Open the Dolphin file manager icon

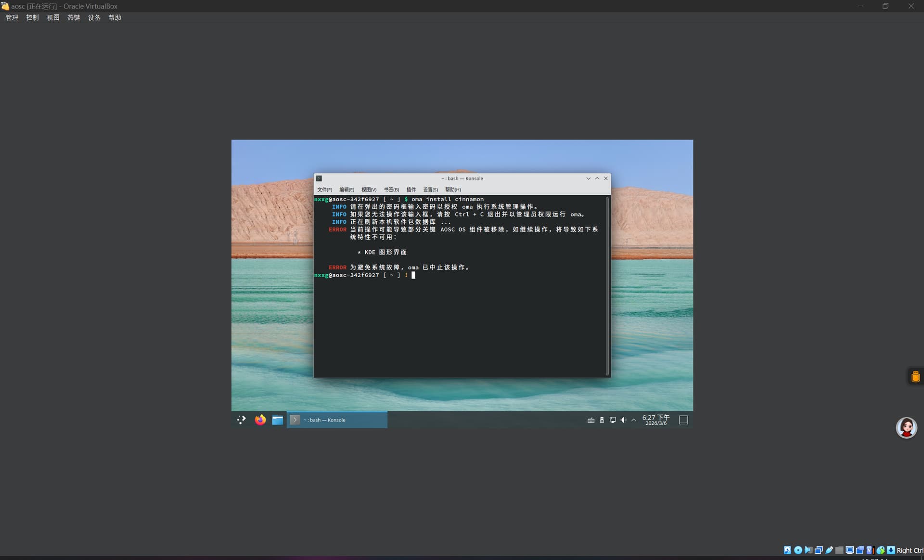(278, 420)
